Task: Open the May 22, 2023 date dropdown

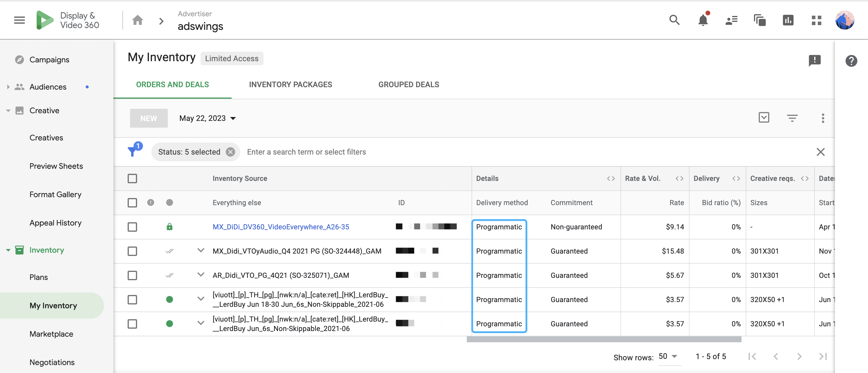Action: coord(207,118)
